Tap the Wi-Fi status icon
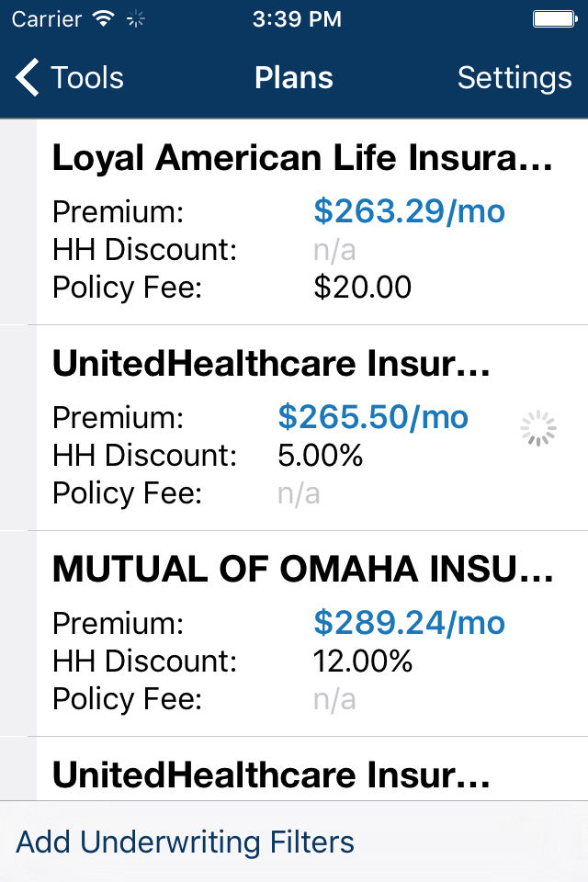The height and width of the screenshot is (882, 588). point(104,18)
